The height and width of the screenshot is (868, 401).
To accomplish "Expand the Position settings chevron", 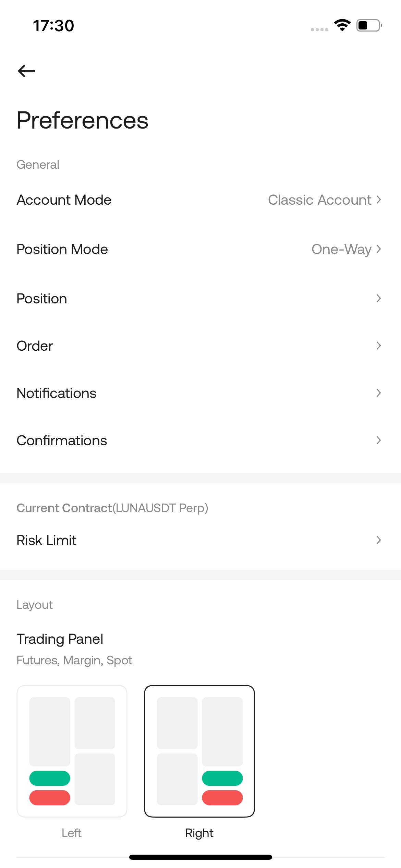I will coord(379,298).
